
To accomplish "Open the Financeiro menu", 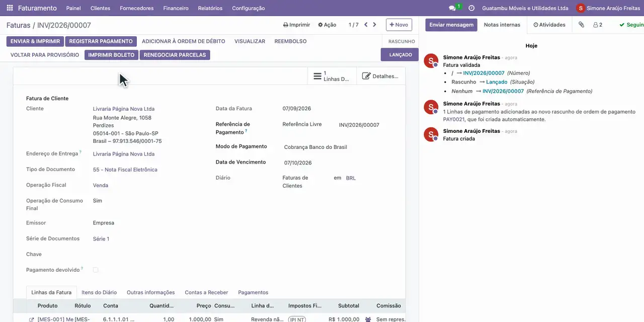I will tap(176, 8).
